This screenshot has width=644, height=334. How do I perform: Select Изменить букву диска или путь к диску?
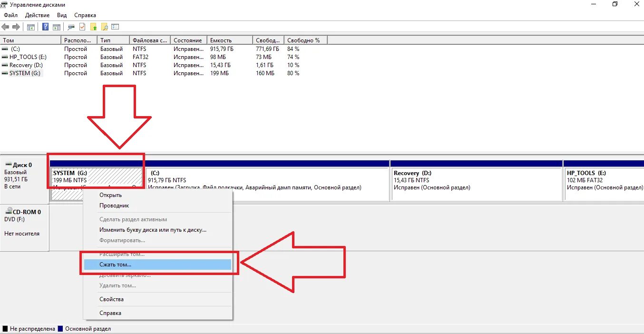[x=157, y=230]
